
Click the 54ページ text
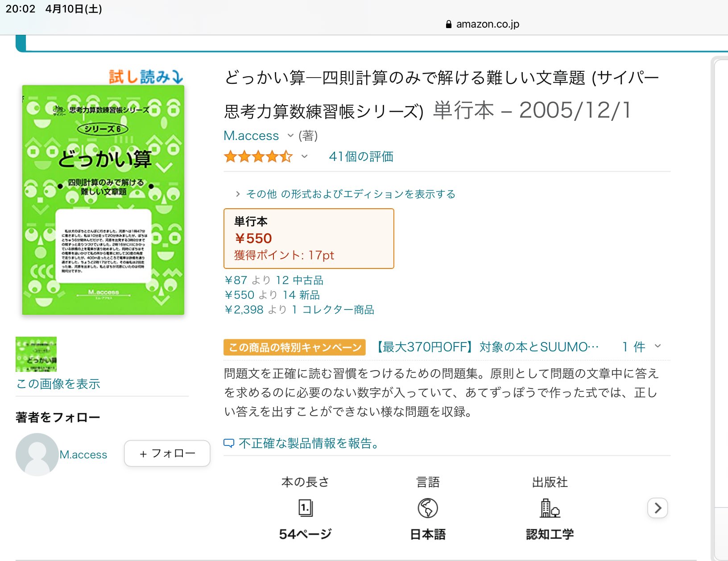click(x=306, y=534)
